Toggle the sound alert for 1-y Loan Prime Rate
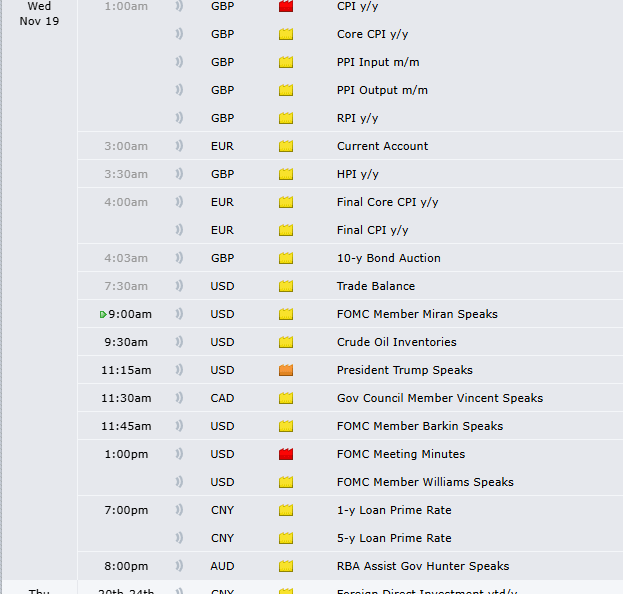The image size is (623, 594). coord(180,510)
